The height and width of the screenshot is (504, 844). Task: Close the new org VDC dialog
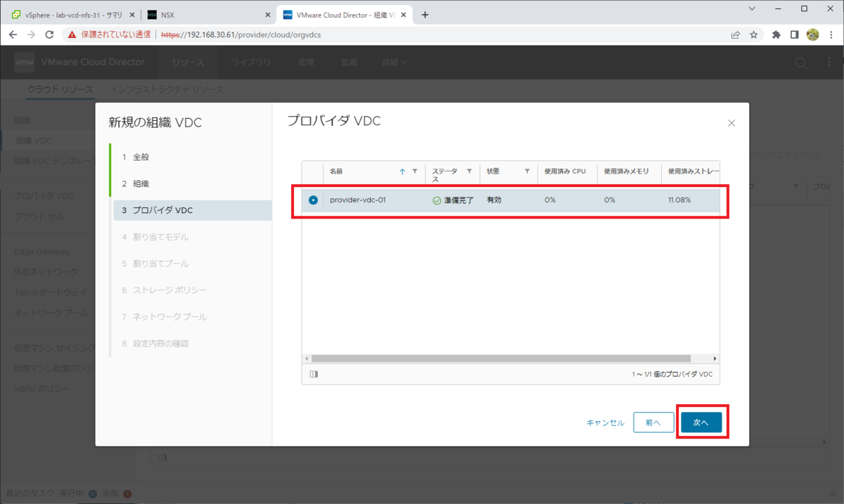731,123
